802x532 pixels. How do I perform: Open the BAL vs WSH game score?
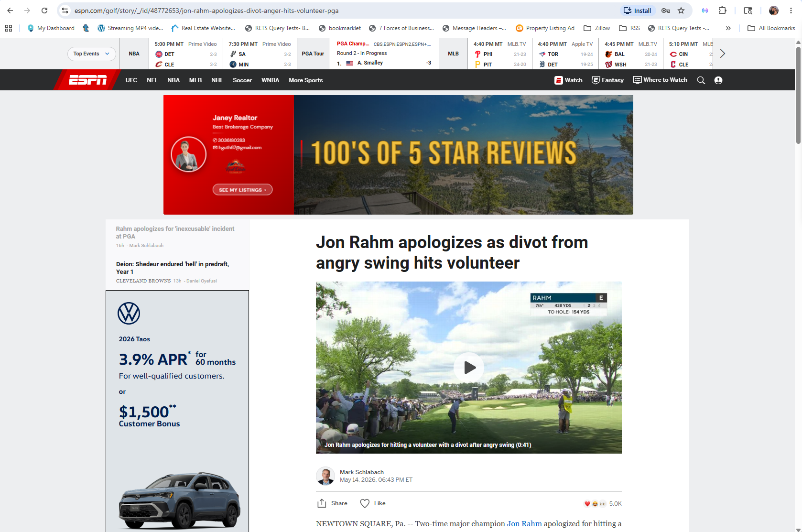631,54
